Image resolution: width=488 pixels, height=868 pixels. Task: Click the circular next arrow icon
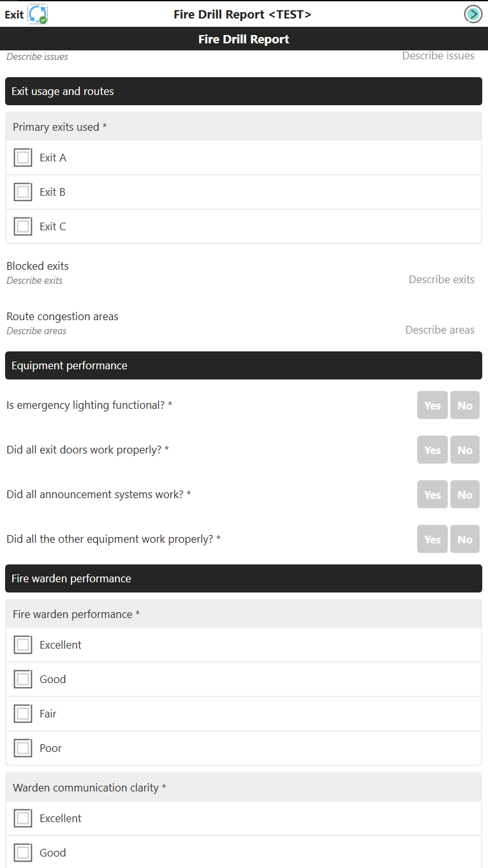[x=473, y=13]
